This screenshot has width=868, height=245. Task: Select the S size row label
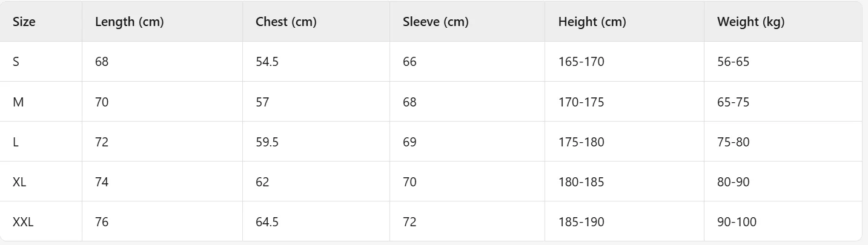tap(16, 62)
